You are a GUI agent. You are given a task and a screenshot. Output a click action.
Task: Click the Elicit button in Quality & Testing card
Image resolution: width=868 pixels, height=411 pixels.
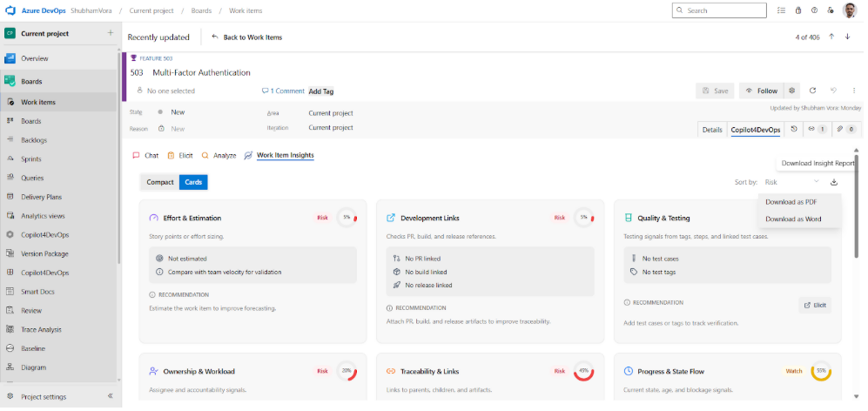(815, 306)
